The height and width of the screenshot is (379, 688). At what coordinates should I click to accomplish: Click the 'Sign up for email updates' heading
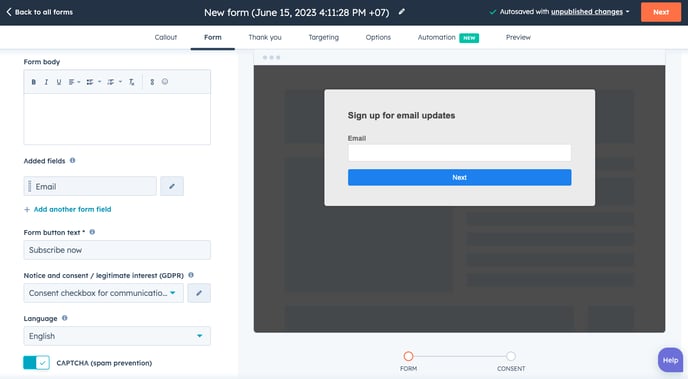[401, 115]
